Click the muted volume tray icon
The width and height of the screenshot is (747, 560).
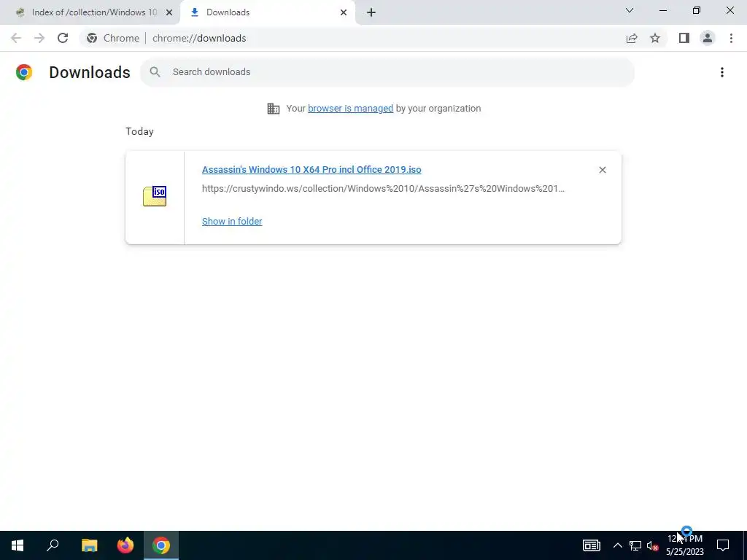click(x=653, y=545)
